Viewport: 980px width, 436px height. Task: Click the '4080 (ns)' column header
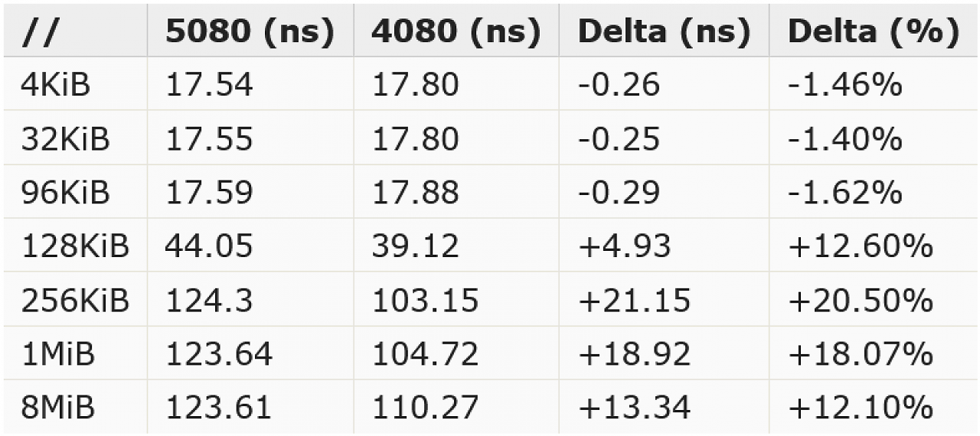pos(456,31)
